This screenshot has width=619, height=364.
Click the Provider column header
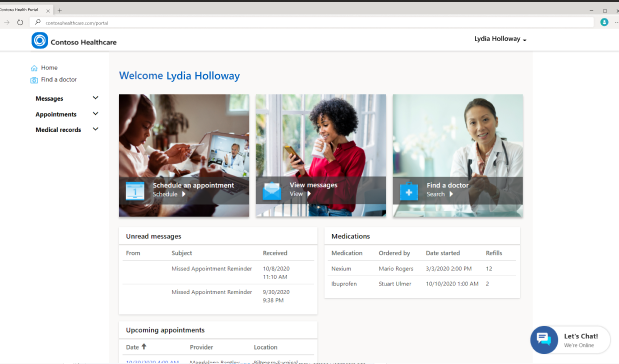(201, 347)
